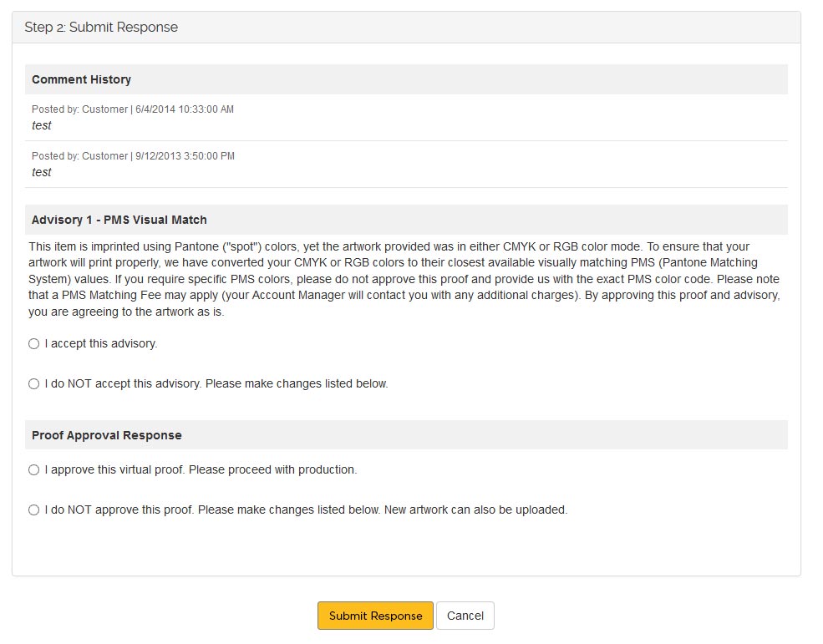Click the Proof Approval Response section header
The height and width of the screenshot is (644, 823).
107,435
